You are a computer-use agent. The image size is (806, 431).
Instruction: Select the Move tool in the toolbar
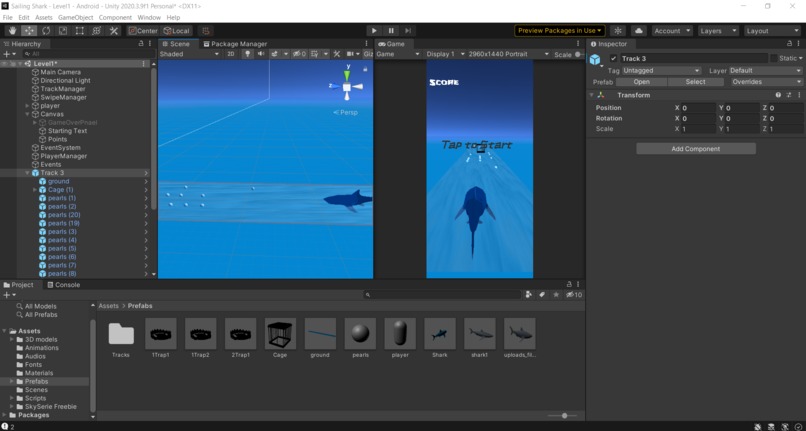coord(29,31)
